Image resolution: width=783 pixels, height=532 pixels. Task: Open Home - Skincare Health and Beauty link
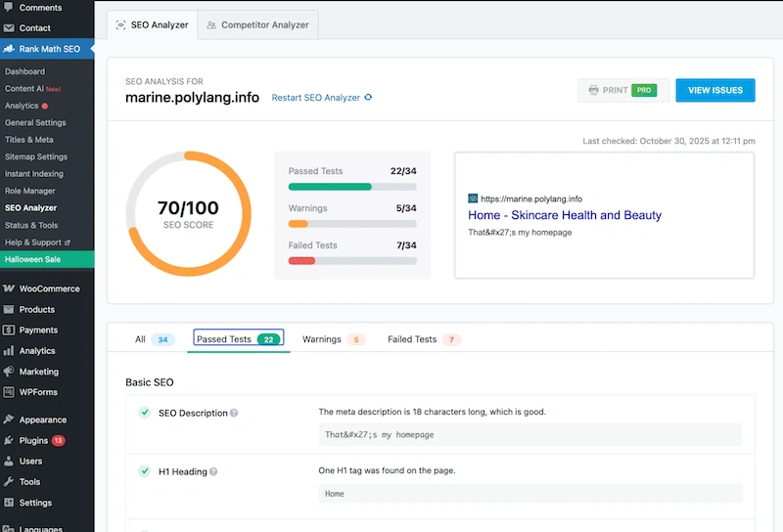(x=565, y=215)
